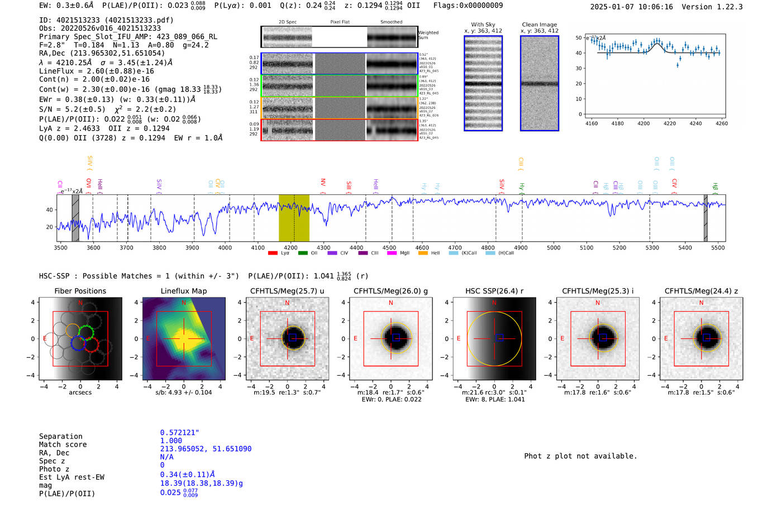Click the red Lyα legend swatch
This screenshot has width=782, height=532.
[273, 253]
